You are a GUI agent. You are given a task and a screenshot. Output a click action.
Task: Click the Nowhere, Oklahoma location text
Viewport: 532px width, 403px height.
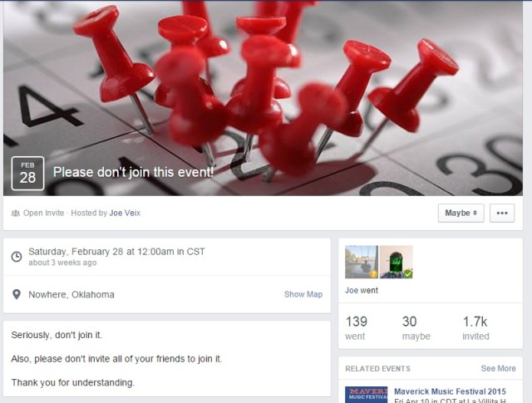(71, 294)
